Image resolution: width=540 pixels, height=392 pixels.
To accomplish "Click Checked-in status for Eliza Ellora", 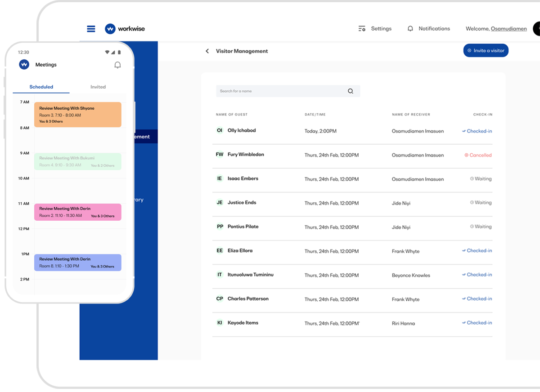I will point(477,251).
